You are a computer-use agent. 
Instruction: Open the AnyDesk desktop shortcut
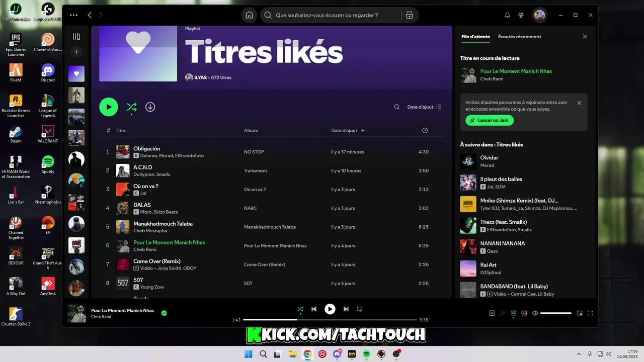point(48,287)
